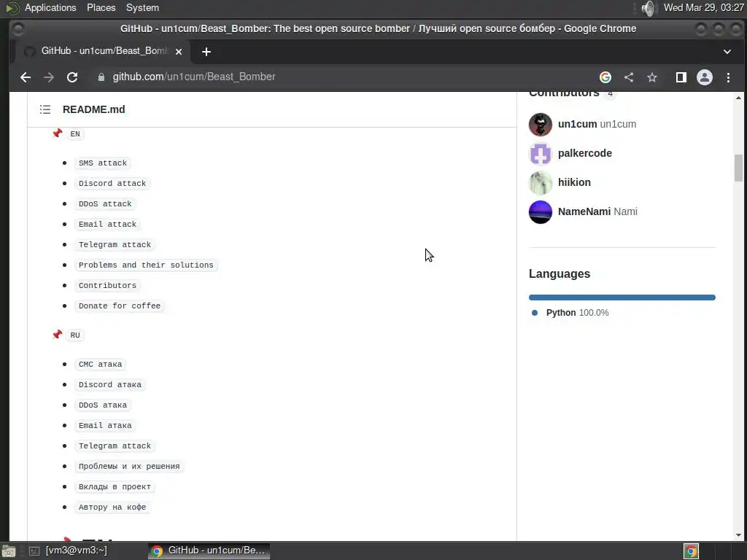Open Chrome three-dot menu
Image resolution: width=747 pixels, height=560 pixels.
[x=729, y=77]
